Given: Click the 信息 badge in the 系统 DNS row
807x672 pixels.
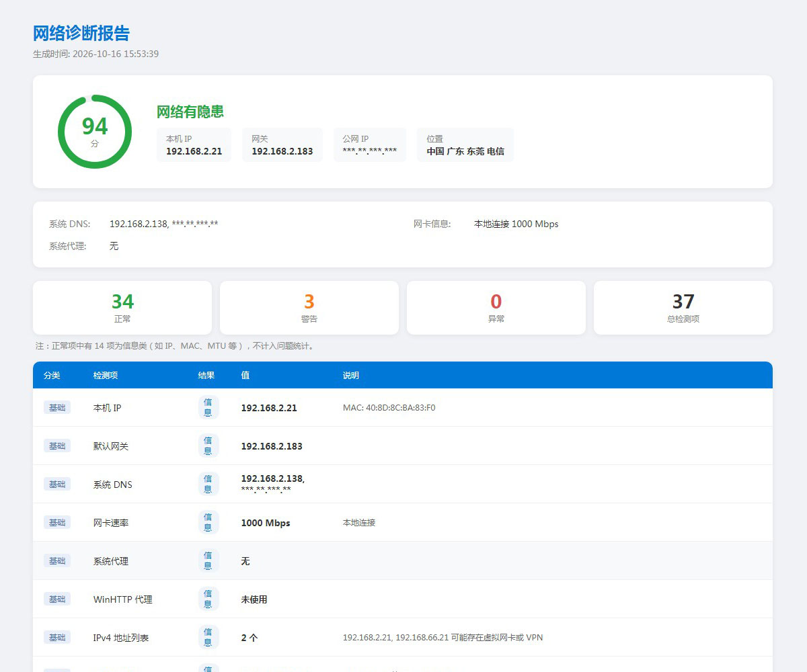Looking at the screenshot, I should pyautogui.click(x=208, y=484).
